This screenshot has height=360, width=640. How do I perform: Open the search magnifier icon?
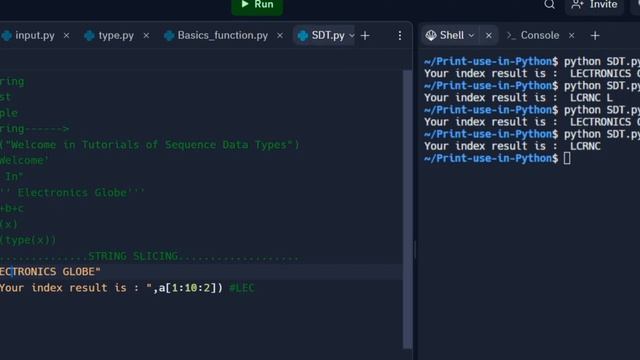[549, 5]
